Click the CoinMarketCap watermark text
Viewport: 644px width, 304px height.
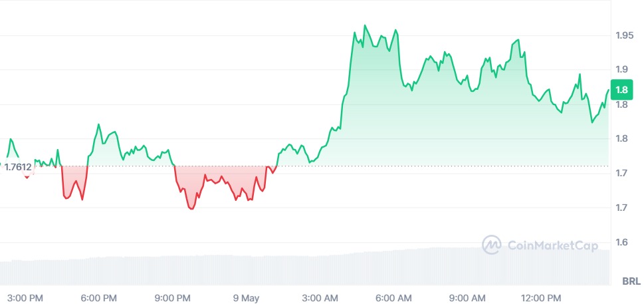tap(553, 245)
